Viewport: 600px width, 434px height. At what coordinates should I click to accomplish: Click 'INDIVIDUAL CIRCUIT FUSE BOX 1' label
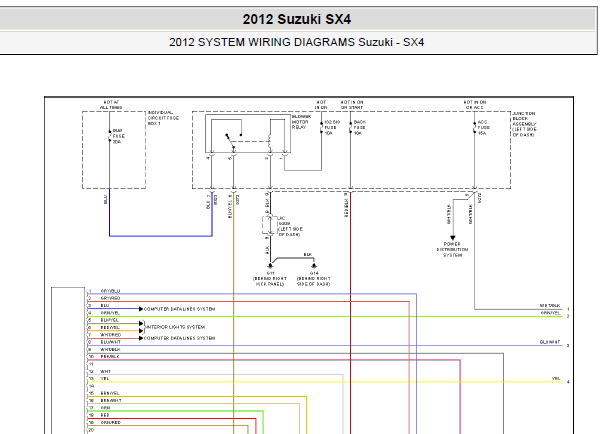click(163, 118)
